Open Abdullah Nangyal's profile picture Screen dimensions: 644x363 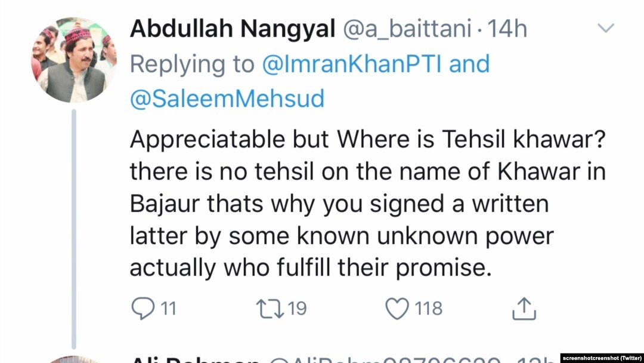click(74, 60)
